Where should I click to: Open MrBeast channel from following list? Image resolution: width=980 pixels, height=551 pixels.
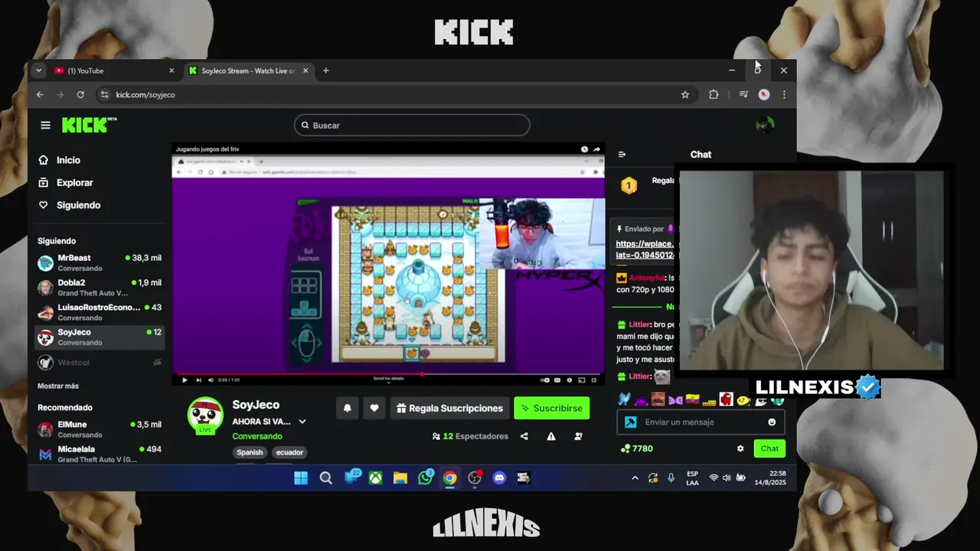coord(100,262)
